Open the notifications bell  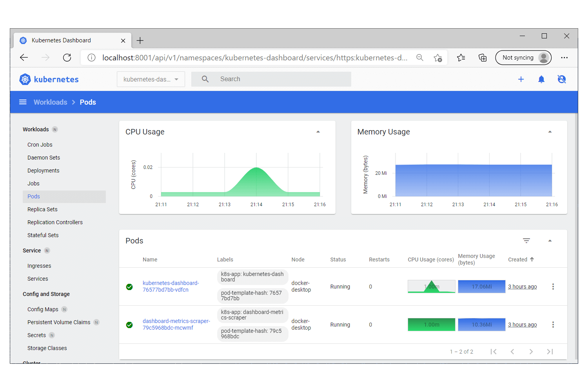[541, 79]
